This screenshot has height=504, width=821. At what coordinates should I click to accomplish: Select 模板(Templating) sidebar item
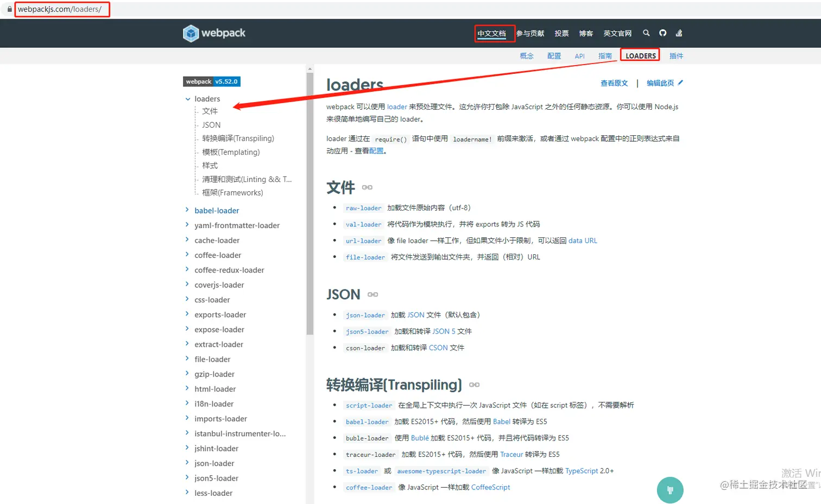(231, 152)
